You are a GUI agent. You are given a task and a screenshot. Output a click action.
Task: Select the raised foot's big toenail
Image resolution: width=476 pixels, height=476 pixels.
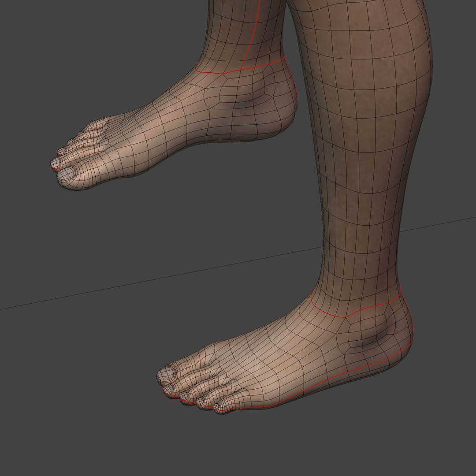tap(67, 174)
